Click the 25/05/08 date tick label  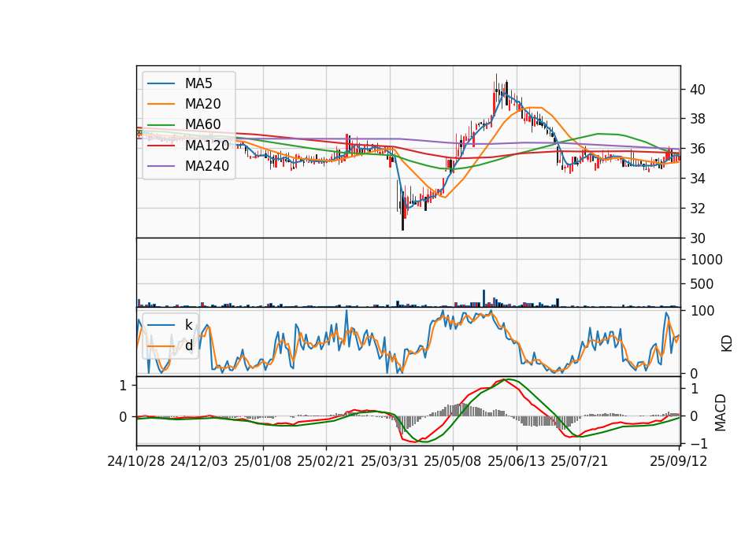tap(453, 461)
